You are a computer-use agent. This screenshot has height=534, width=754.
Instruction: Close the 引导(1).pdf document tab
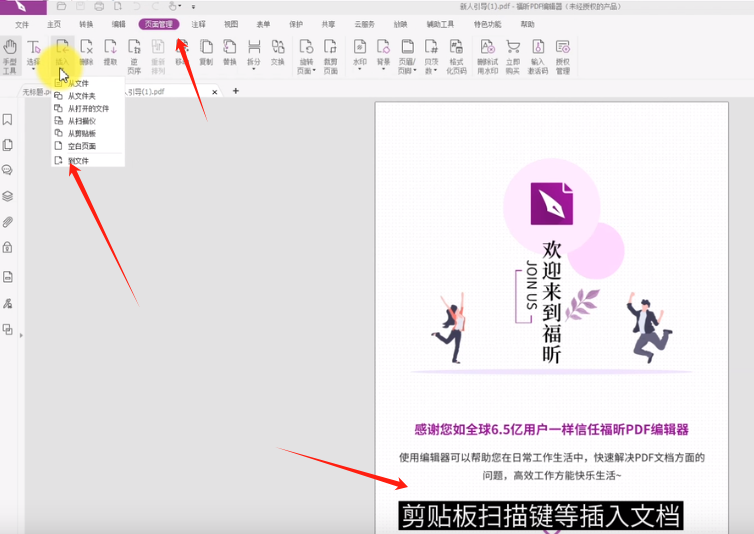(215, 92)
